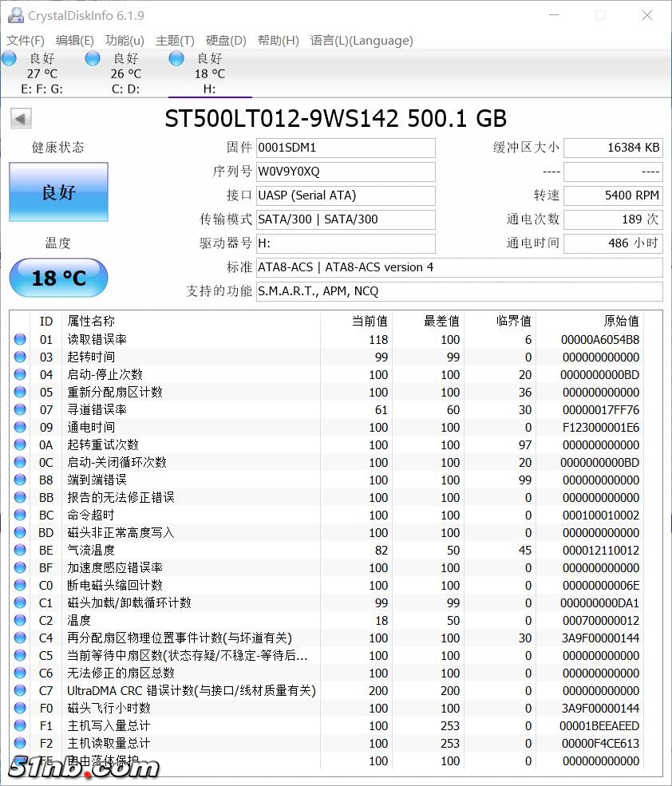Viewport: 672px width, 786px height.
Task: Click the 原始值 column header
Action: [622, 322]
